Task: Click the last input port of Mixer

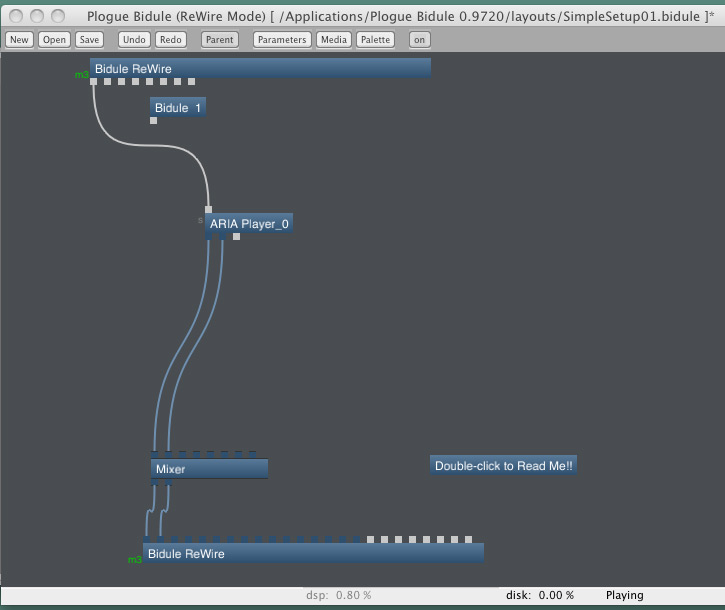Action: click(252, 455)
